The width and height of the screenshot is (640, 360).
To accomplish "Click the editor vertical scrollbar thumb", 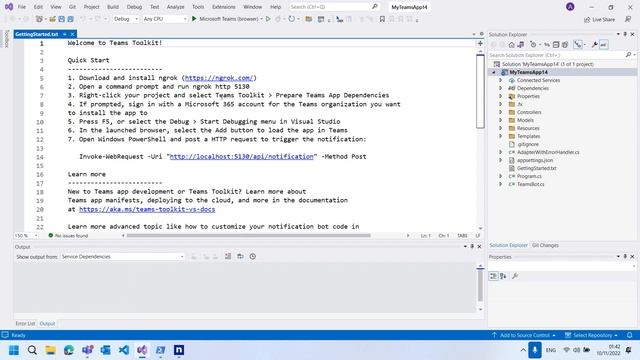I will (480, 91).
